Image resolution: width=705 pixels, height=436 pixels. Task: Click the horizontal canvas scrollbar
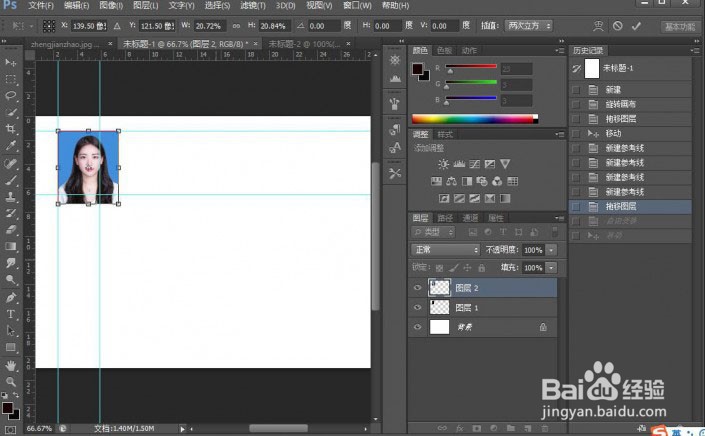point(279,428)
